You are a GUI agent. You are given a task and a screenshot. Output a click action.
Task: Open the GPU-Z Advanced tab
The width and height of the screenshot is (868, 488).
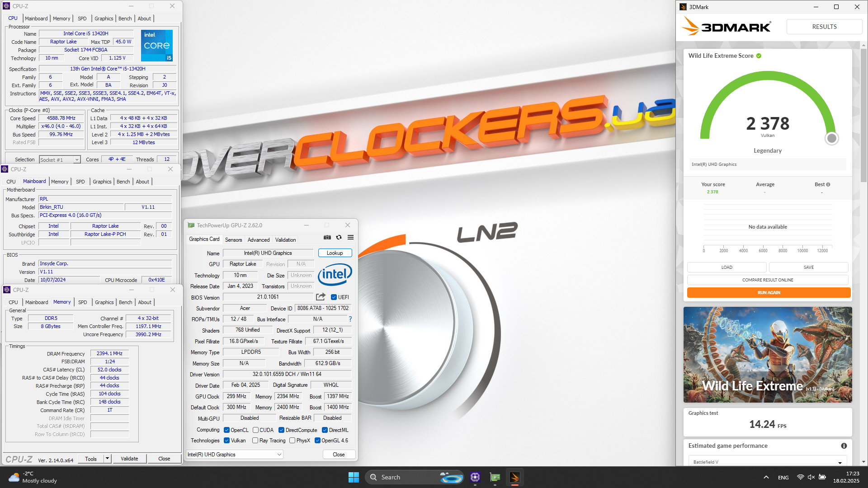coord(259,240)
